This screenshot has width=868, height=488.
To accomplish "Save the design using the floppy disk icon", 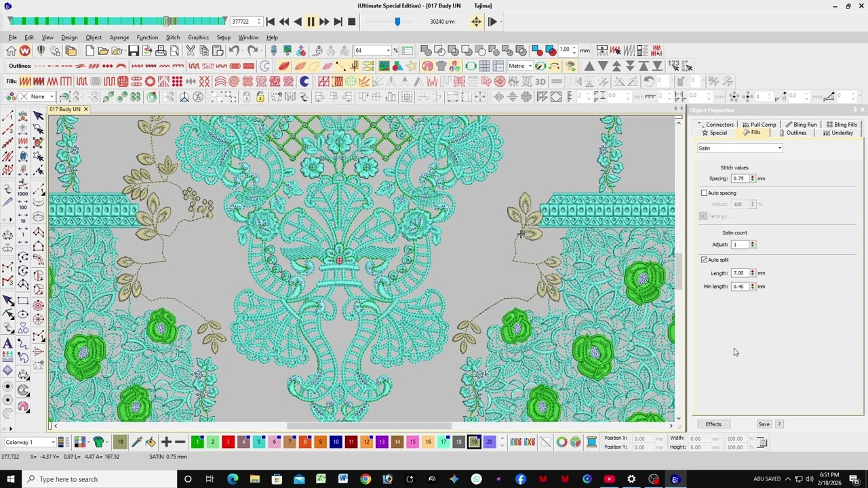I will 133,51.
